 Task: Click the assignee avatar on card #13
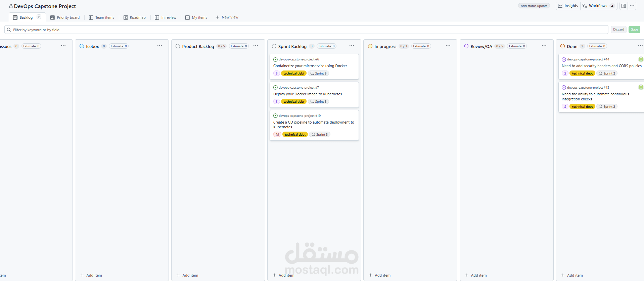pyautogui.click(x=641, y=88)
